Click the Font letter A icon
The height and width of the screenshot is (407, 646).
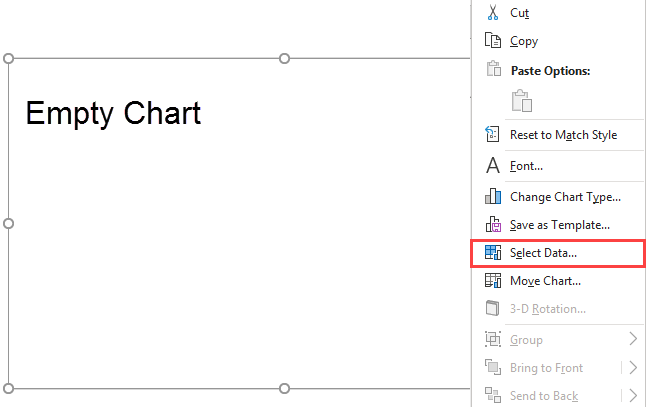point(492,166)
